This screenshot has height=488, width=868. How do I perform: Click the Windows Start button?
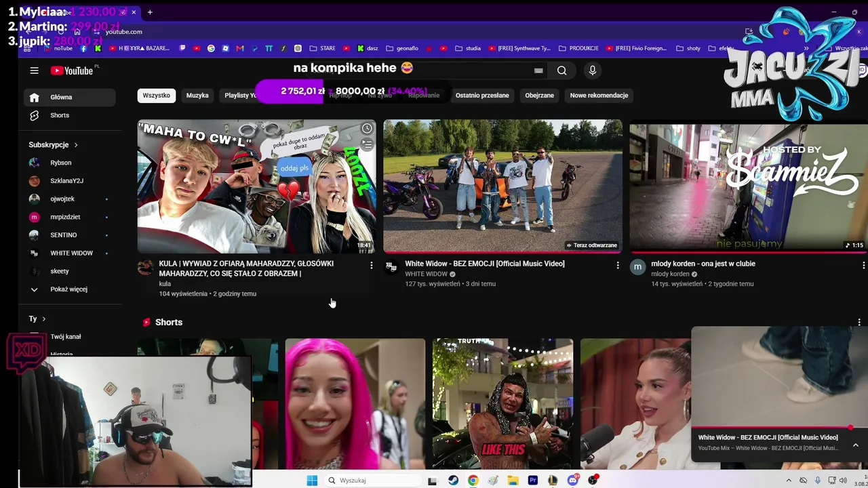tap(312, 481)
